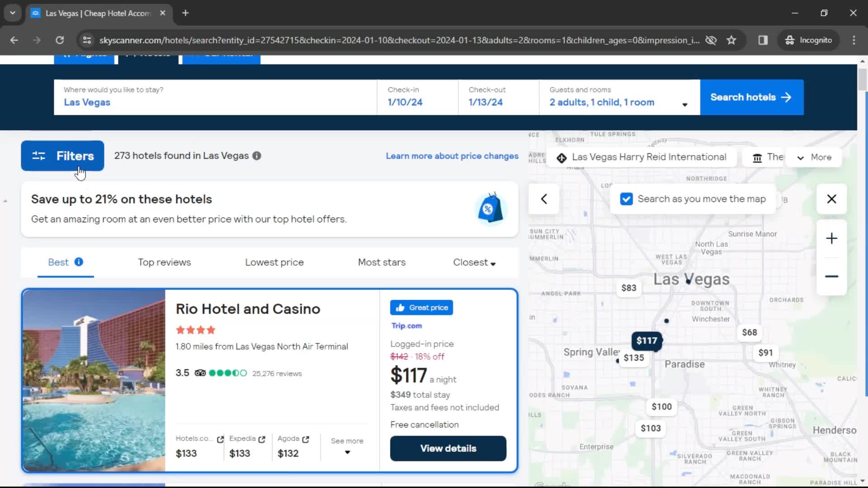Image resolution: width=868 pixels, height=488 pixels.
Task: Close the Las Vegas hotel tab
Action: (163, 13)
